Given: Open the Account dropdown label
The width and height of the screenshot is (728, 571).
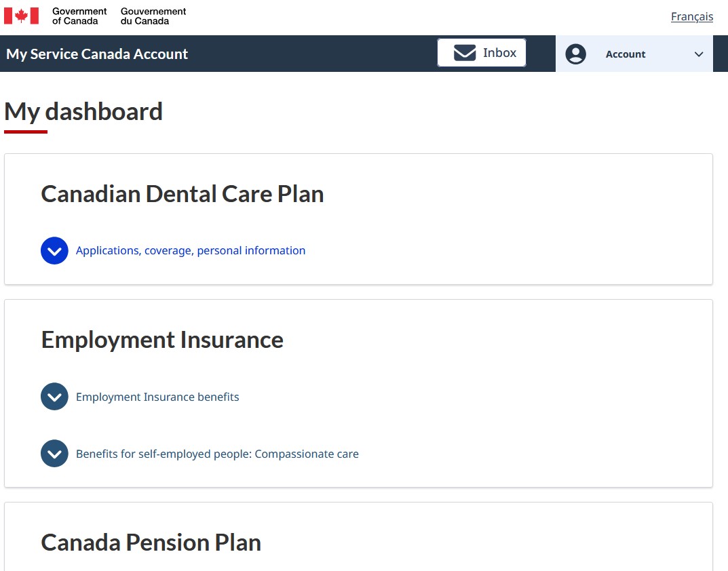Looking at the screenshot, I should pos(626,54).
